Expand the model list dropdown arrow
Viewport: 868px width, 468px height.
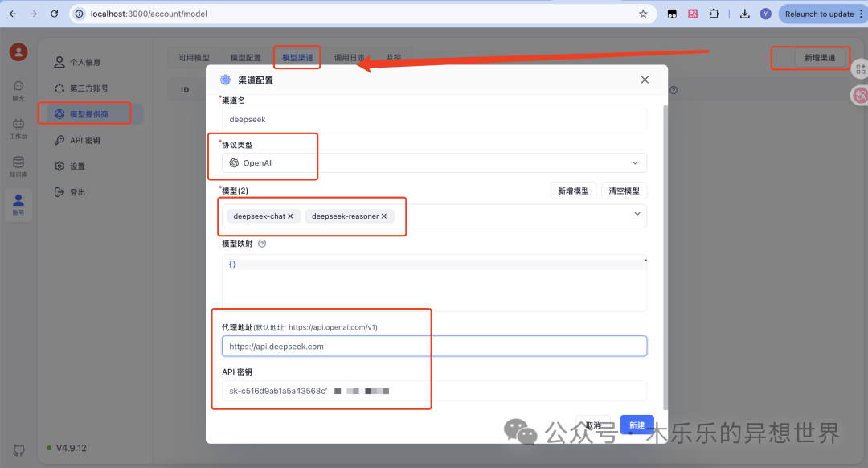coord(637,214)
